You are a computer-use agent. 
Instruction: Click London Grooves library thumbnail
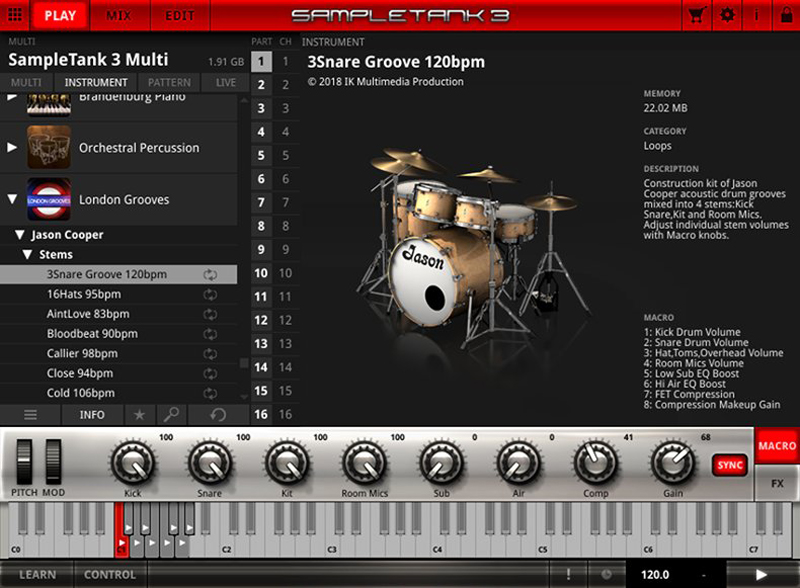[48, 199]
